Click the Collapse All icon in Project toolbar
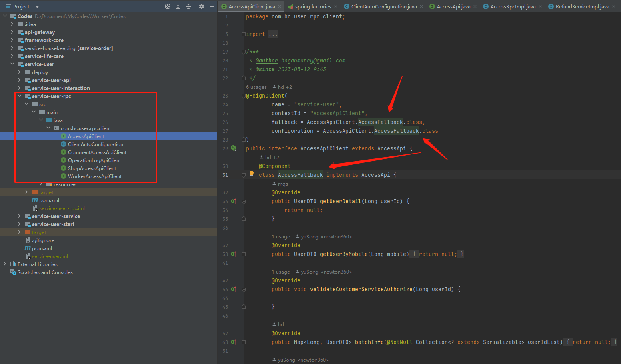621x364 pixels. coord(188,6)
